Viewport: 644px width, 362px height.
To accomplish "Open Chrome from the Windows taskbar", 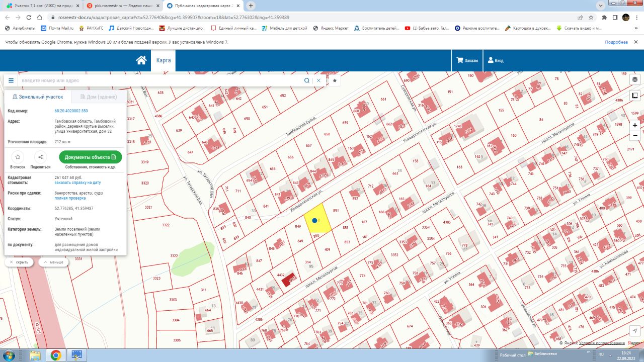I will 55,355.
